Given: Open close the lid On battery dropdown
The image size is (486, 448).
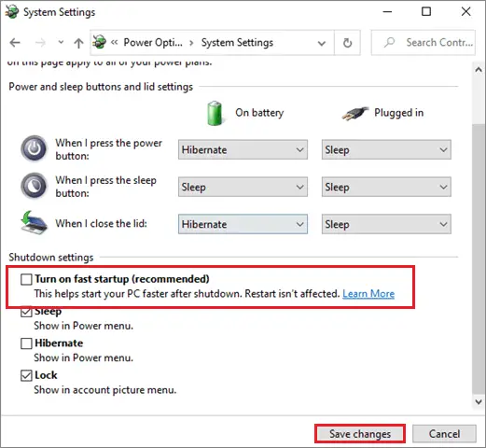Looking at the screenshot, I should pyautogui.click(x=243, y=224).
